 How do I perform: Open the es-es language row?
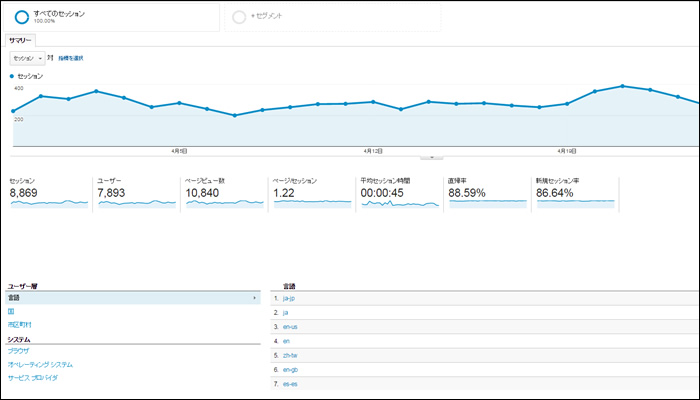coord(290,384)
